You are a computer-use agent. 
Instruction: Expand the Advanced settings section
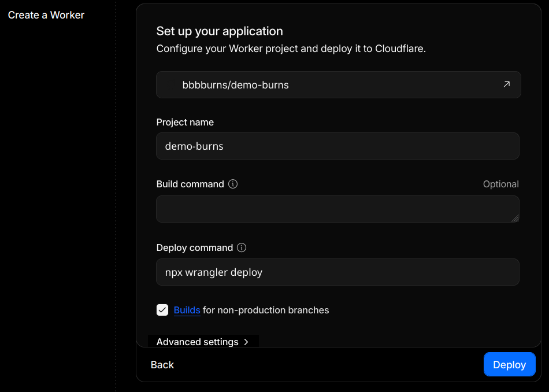point(198,342)
